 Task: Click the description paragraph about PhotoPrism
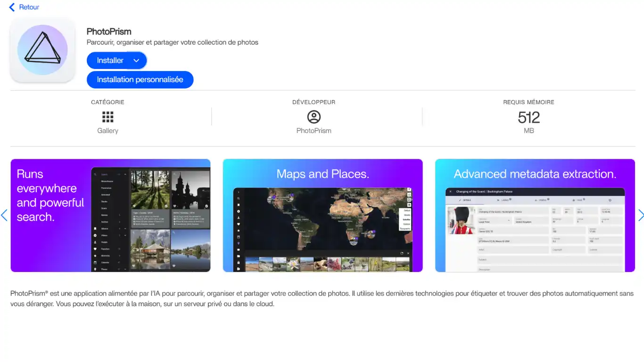322,298
